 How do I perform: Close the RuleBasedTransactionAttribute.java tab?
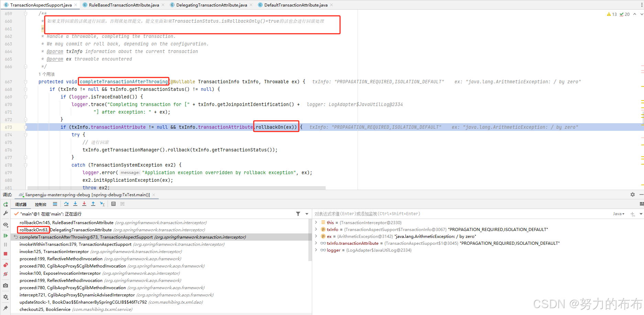[163, 5]
